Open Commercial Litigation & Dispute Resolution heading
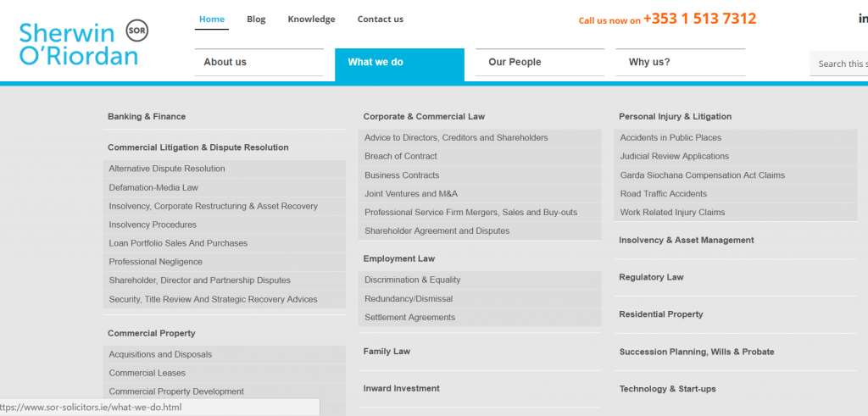Image resolution: width=868 pixels, height=416 pixels. 198,147
